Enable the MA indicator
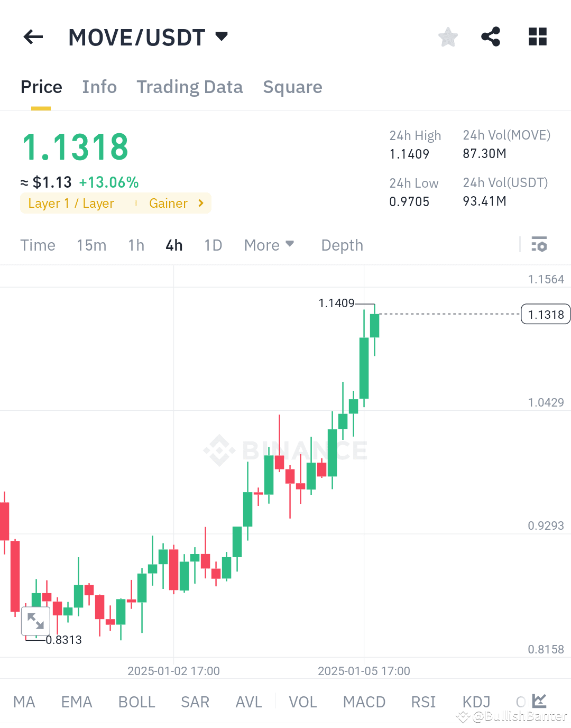The width and height of the screenshot is (571, 728). pos(24,702)
